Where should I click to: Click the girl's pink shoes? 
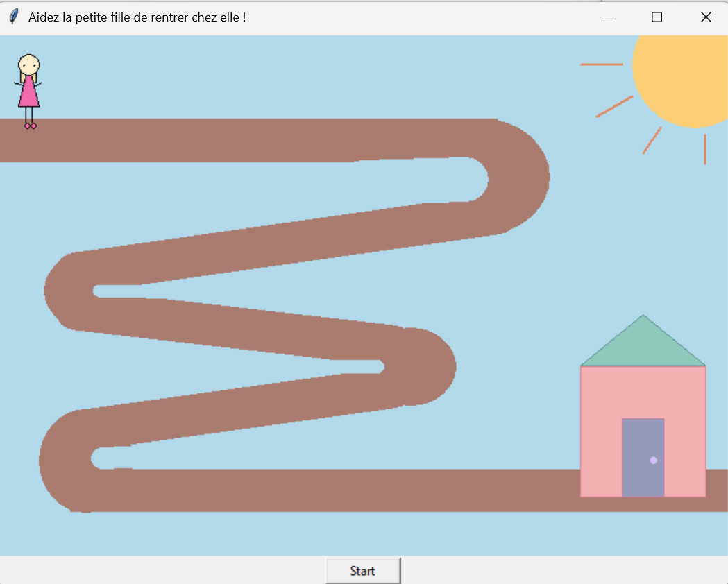30,126
